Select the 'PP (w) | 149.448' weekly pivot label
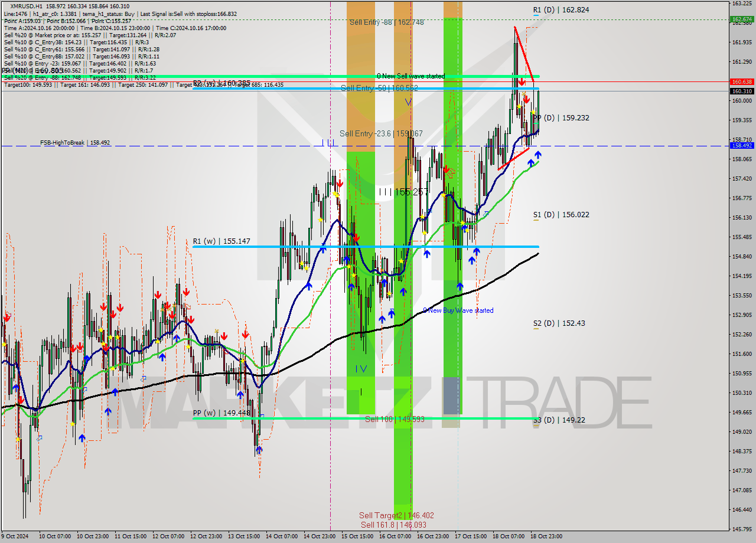This screenshot has width=756, height=543. [x=222, y=413]
